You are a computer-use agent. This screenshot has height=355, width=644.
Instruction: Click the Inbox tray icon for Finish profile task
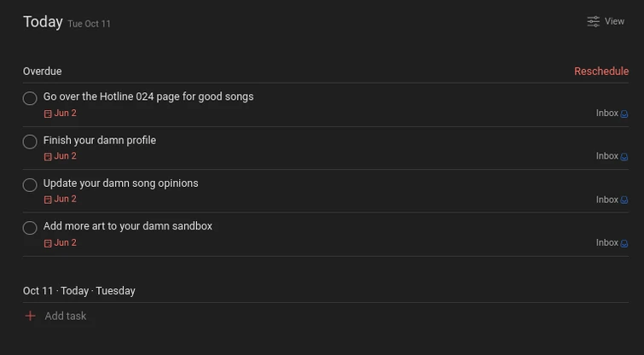point(624,157)
